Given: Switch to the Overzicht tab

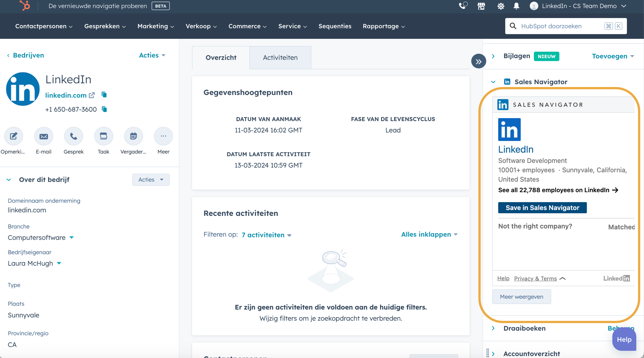Looking at the screenshot, I should pyautogui.click(x=221, y=58).
